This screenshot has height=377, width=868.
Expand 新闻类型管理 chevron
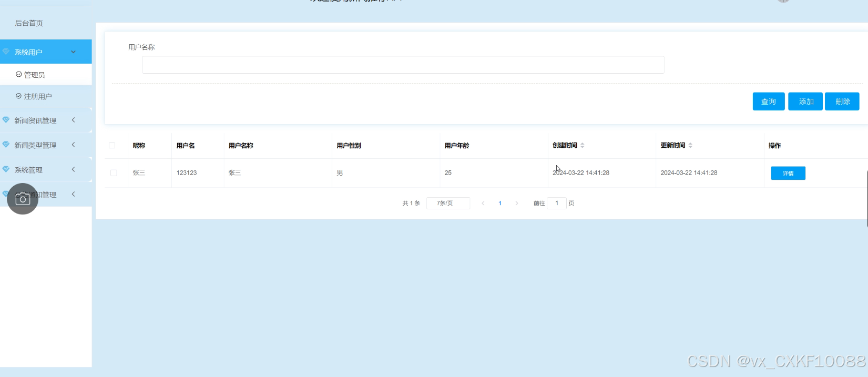click(x=74, y=145)
